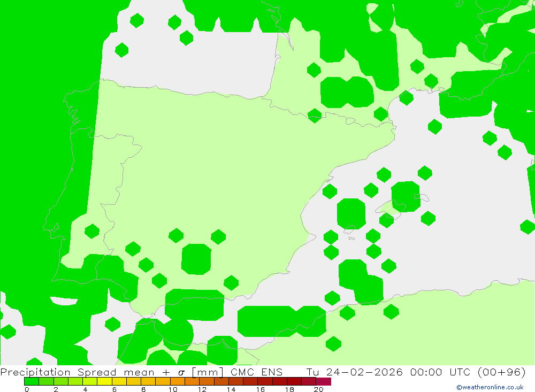Screen dimensions: 535x392
Task: Click the legend tick label '14'
Action: point(231,389)
